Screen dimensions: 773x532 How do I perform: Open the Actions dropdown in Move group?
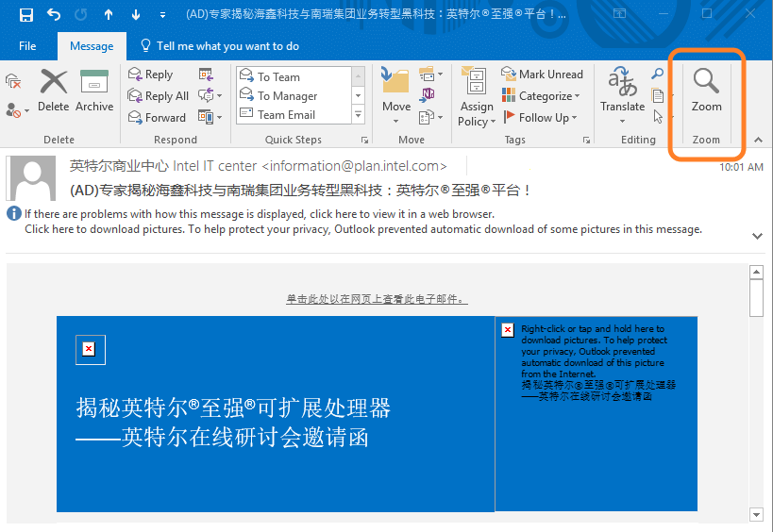[x=430, y=117]
